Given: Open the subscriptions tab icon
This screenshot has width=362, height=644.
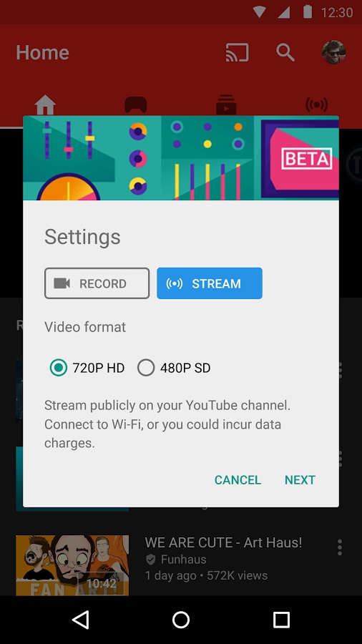Looking at the screenshot, I should tap(226, 104).
